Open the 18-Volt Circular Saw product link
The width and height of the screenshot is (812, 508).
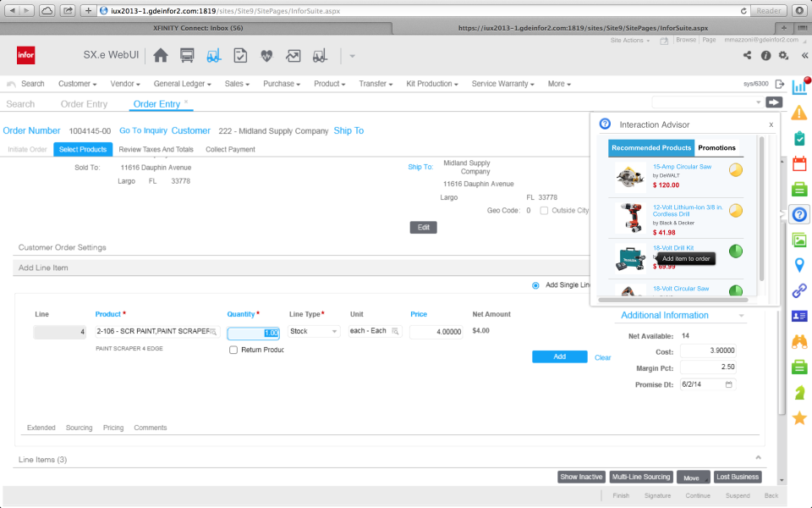[x=680, y=289]
